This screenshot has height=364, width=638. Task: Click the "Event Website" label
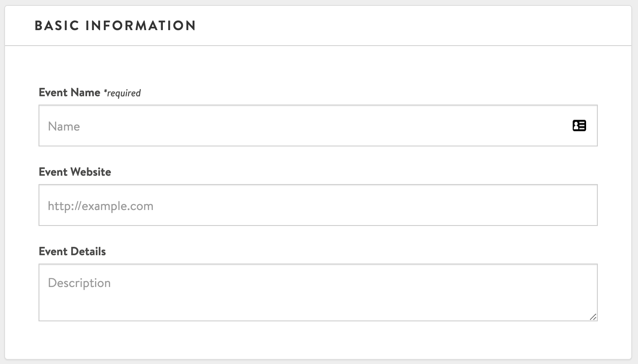point(75,172)
